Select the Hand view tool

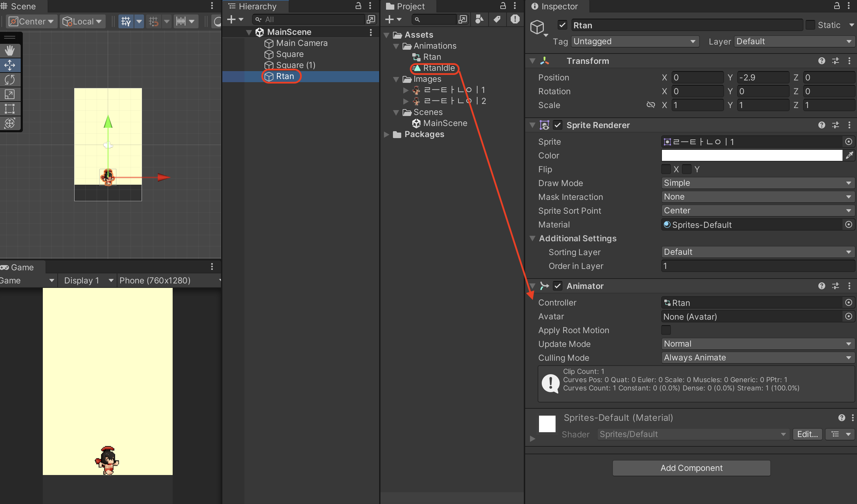(x=10, y=51)
